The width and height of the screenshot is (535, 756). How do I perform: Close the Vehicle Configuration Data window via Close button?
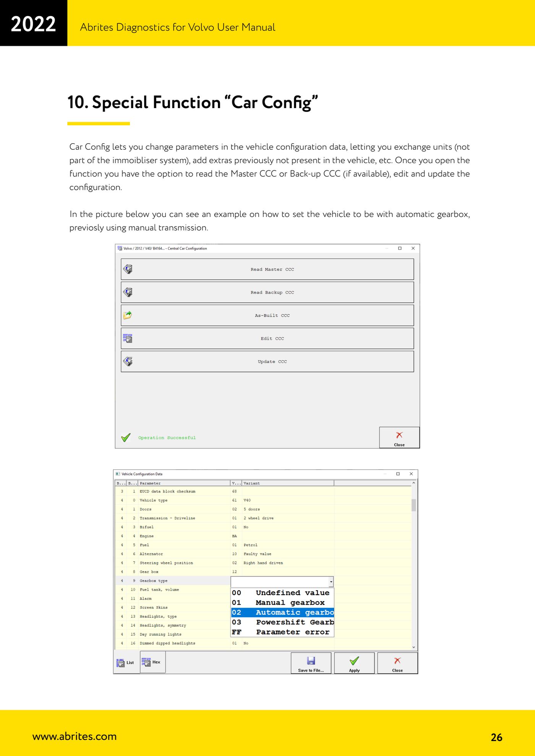[x=397, y=664]
